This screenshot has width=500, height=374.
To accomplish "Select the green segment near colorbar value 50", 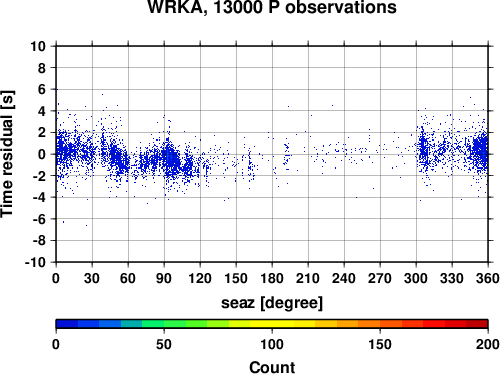I will (164, 324).
